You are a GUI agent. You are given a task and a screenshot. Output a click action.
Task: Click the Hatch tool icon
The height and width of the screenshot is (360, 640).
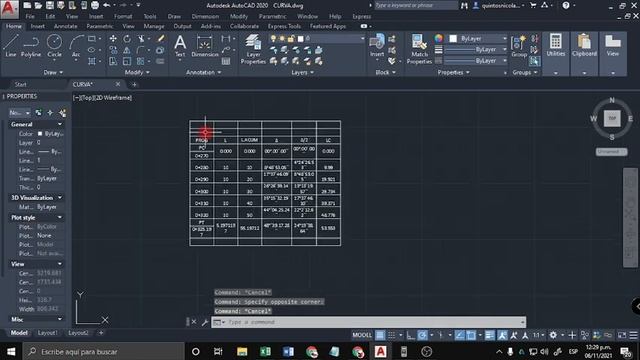coord(92,61)
